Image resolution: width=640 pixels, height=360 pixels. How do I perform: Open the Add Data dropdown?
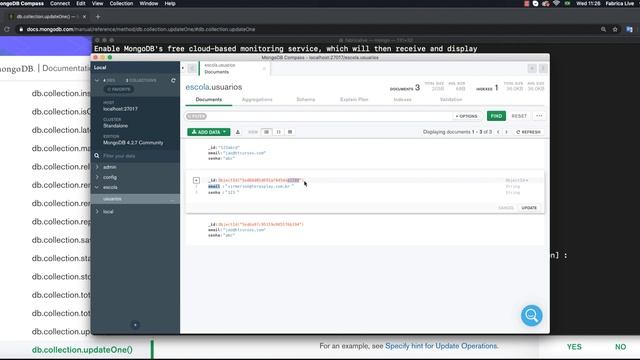(209, 132)
